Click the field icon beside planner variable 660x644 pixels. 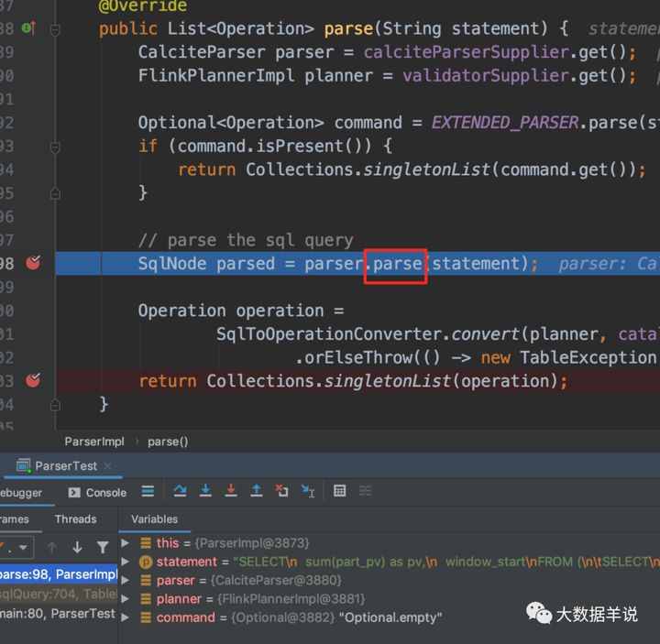[x=146, y=598]
